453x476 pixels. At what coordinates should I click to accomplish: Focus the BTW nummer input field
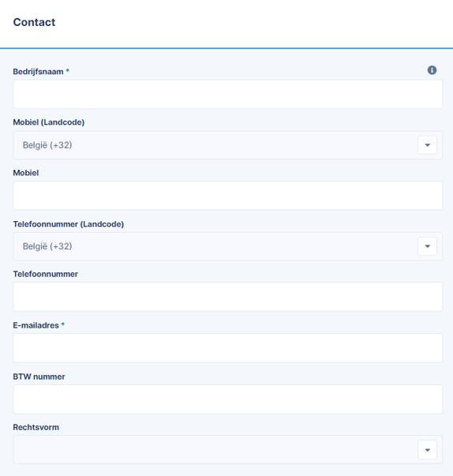(227, 399)
